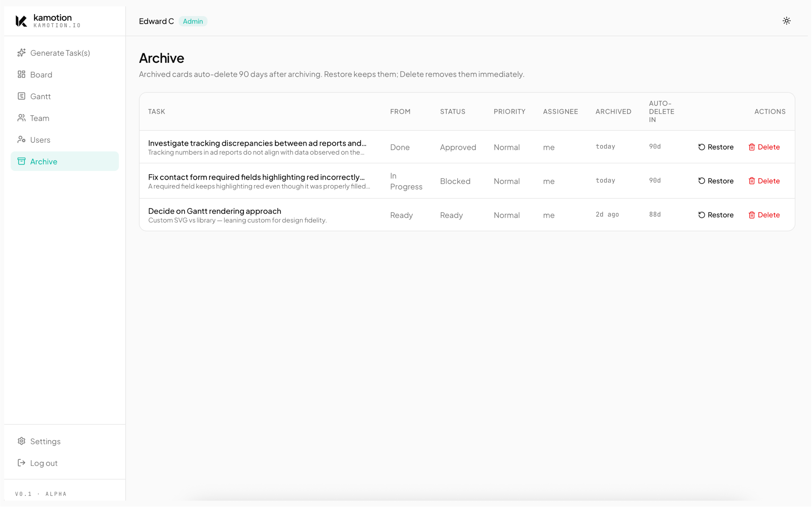Click the Log out arrow icon
Viewport: 812px width, 507px height.
tap(22, 463)
